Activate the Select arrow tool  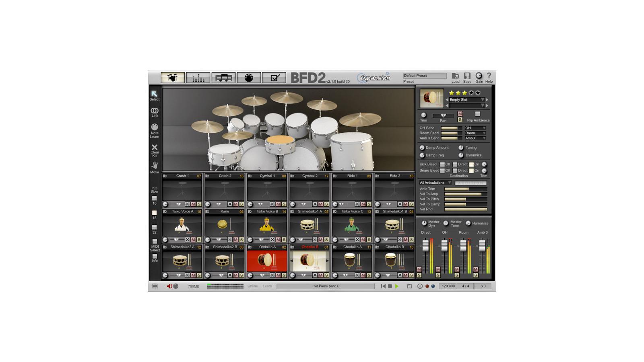point(154,94)
